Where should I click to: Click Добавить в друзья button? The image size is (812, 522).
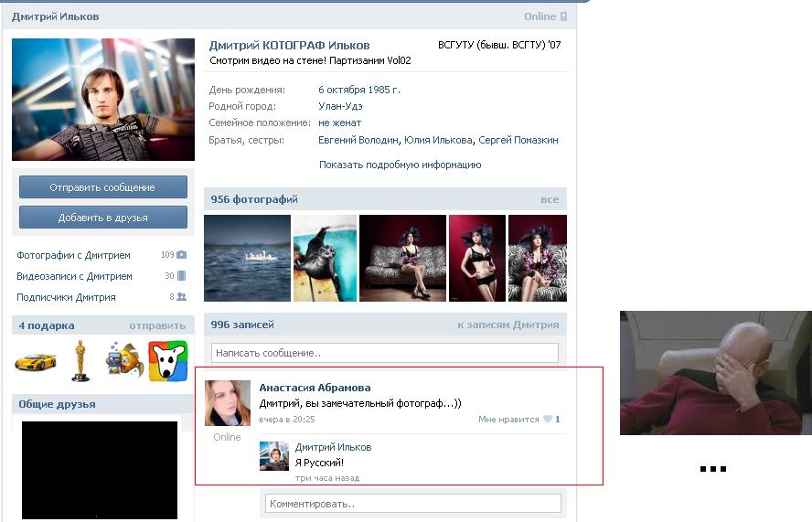click(103, 218)
